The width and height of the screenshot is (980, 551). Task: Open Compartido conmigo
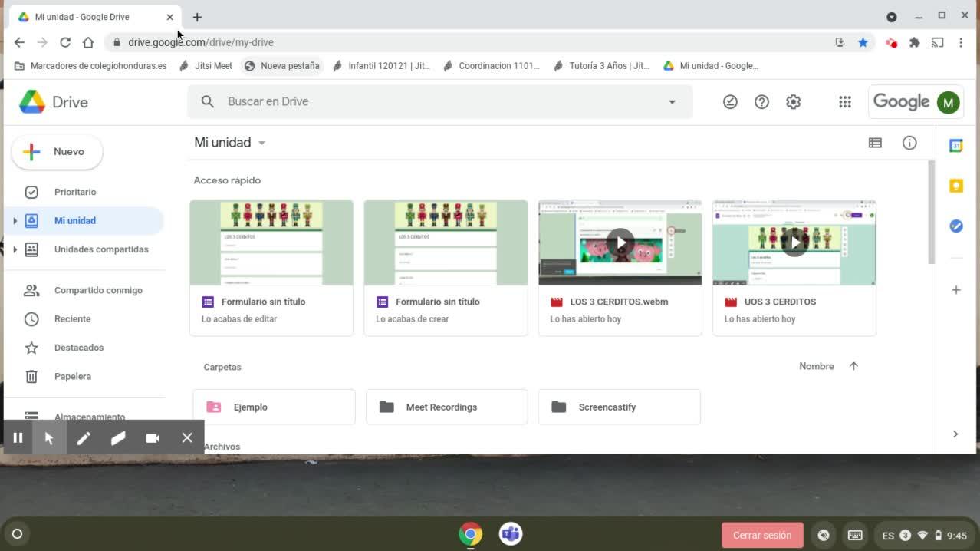[98, 290]
